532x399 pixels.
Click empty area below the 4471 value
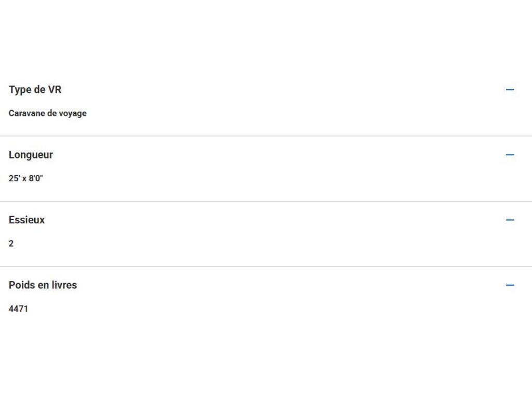pos(266,356)
